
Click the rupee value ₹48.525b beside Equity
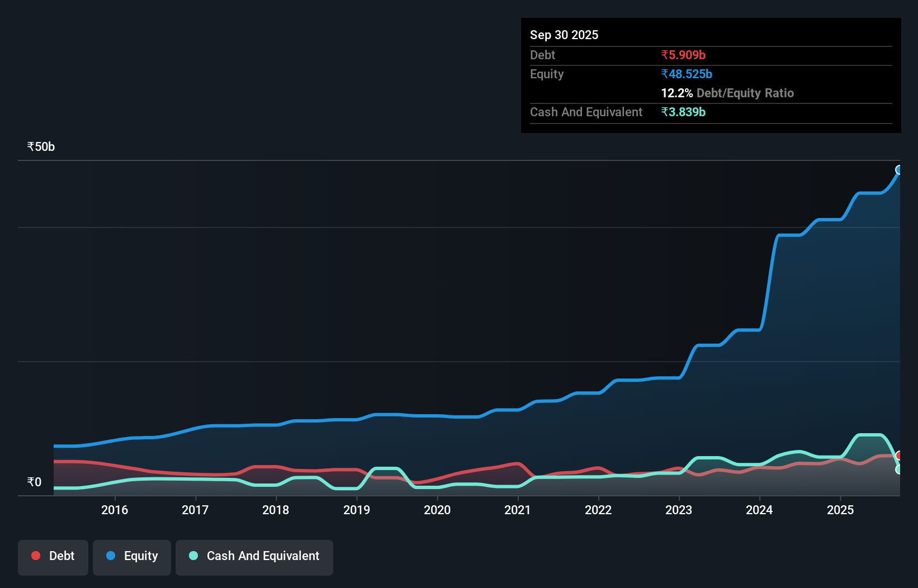coord(687,74)
